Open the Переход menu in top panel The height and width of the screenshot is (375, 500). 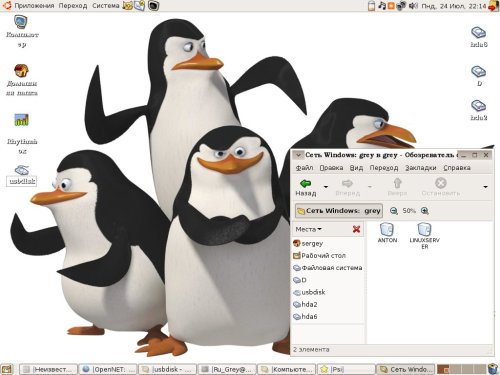click(x=73, y=6)
